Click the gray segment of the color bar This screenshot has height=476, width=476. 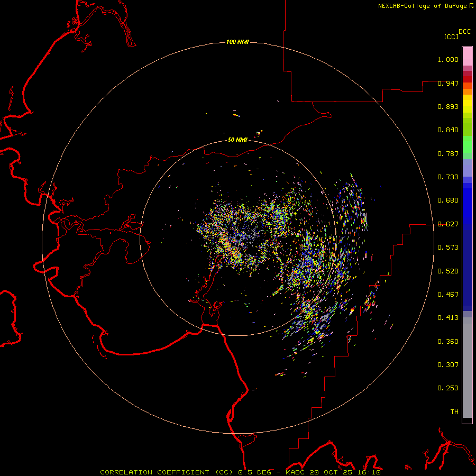467,368
